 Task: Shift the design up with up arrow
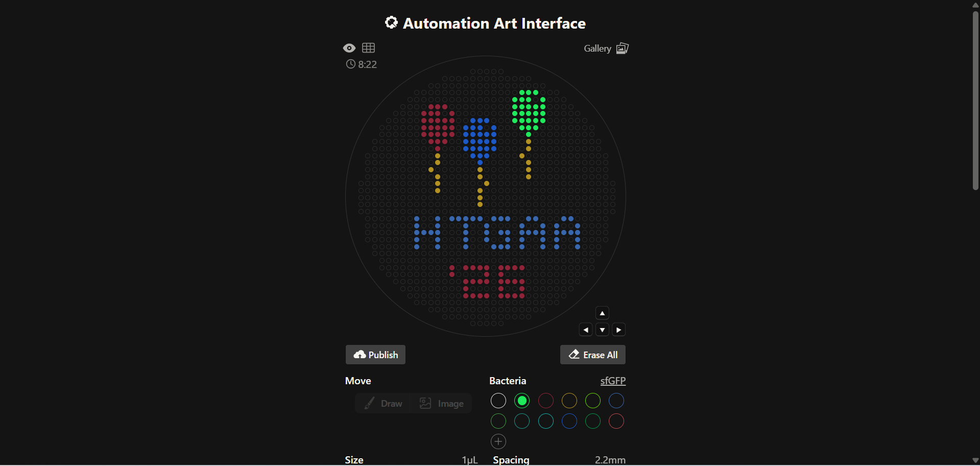602,313
